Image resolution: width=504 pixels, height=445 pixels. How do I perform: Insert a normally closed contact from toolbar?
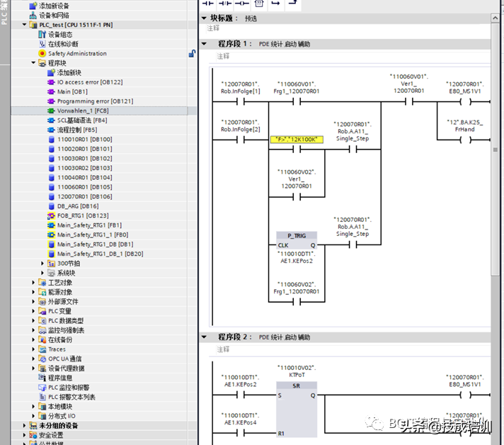click(226, 4)
